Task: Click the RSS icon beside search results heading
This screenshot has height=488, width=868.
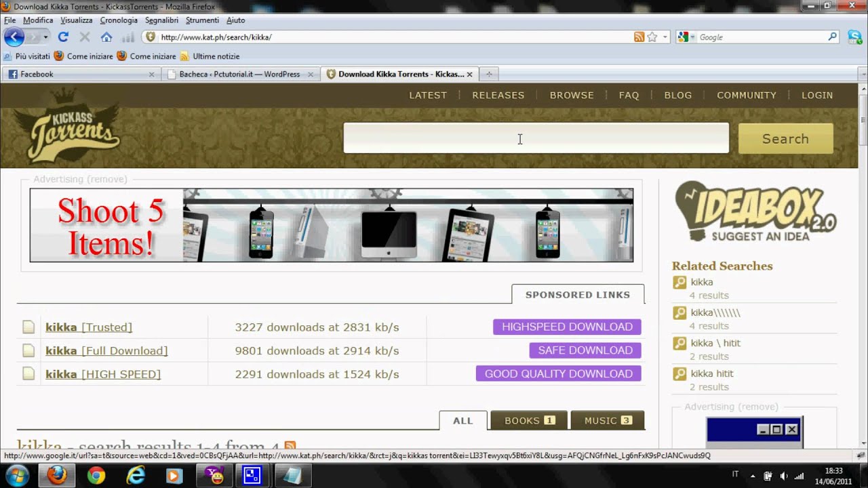Action: [x=290, y=445]
